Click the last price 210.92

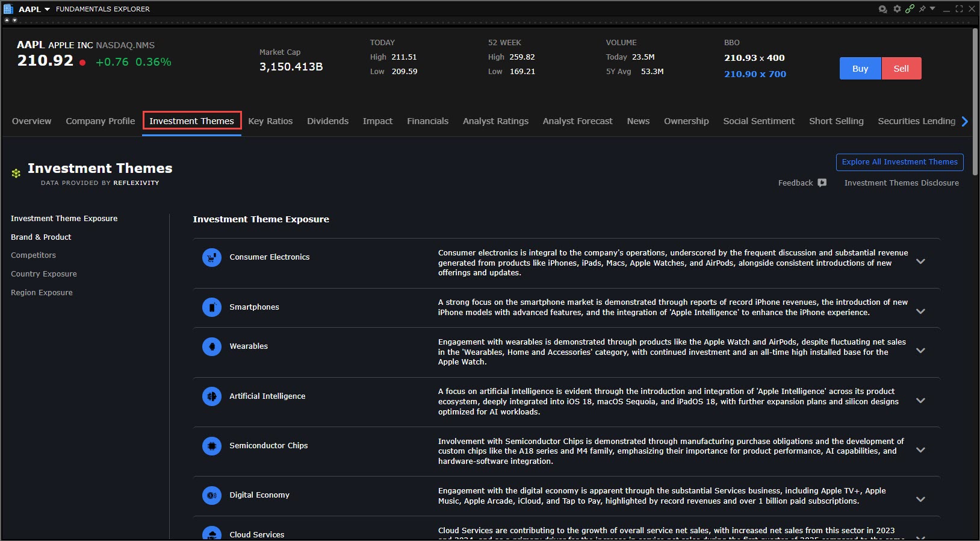click(x=45, y=61)
